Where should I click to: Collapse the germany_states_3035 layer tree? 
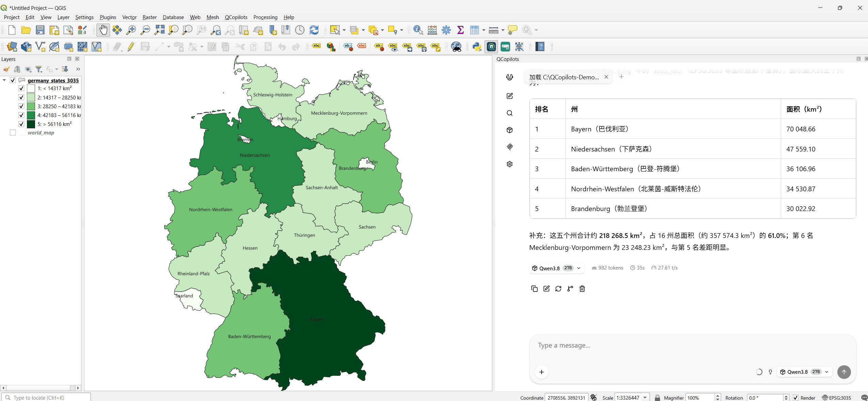coord(4,80)
